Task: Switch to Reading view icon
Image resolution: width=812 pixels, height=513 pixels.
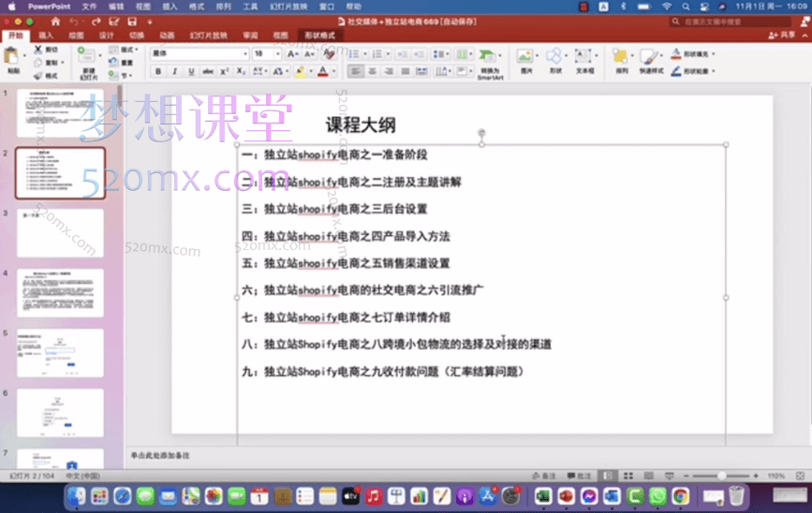Action: pyautogui.click(x=648, y=476)
